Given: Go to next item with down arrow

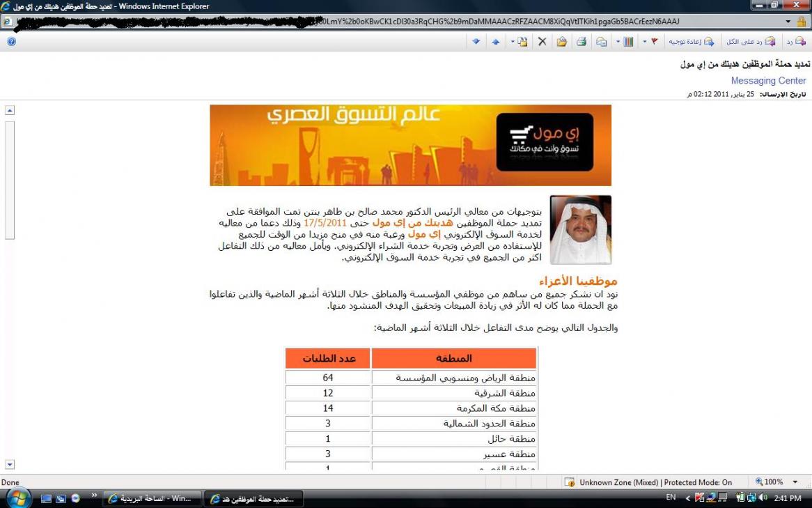Looking at the screenshot, I should pyautogui.click(x=476, y=42).
